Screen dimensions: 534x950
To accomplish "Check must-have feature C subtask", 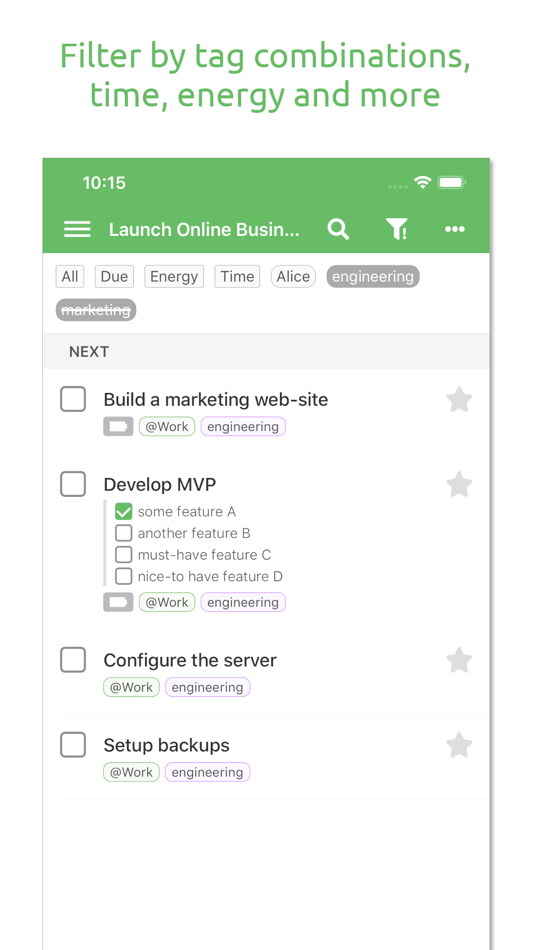I will (x=124, y=554).
